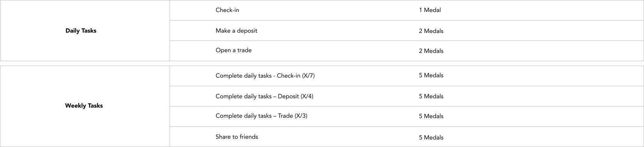This screenshot has width=644, height=147.
Task: Click 5 Medals reward for weekly Deposit
Action: pos(431,96)
